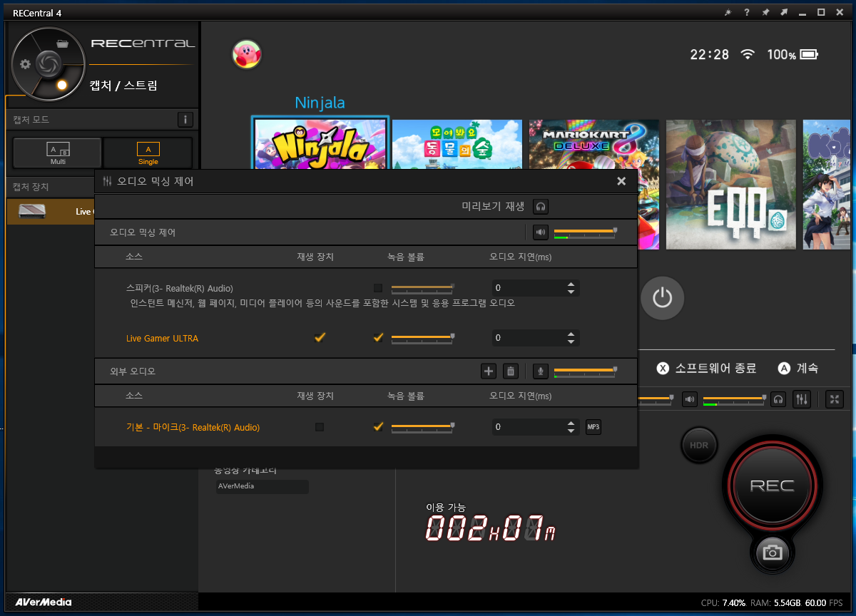Viewport: 856px width, 616px height.
Task: Toggle the HDR button
Action: 699,446
